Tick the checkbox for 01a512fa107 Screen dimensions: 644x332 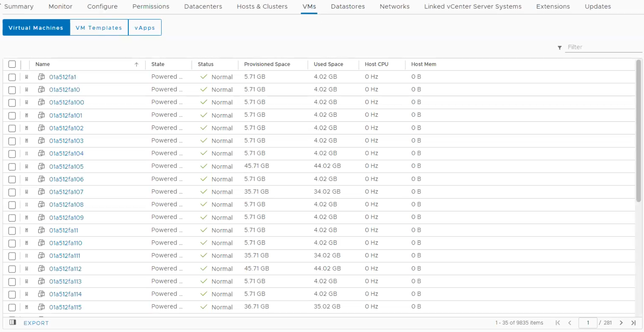point(12,192)
